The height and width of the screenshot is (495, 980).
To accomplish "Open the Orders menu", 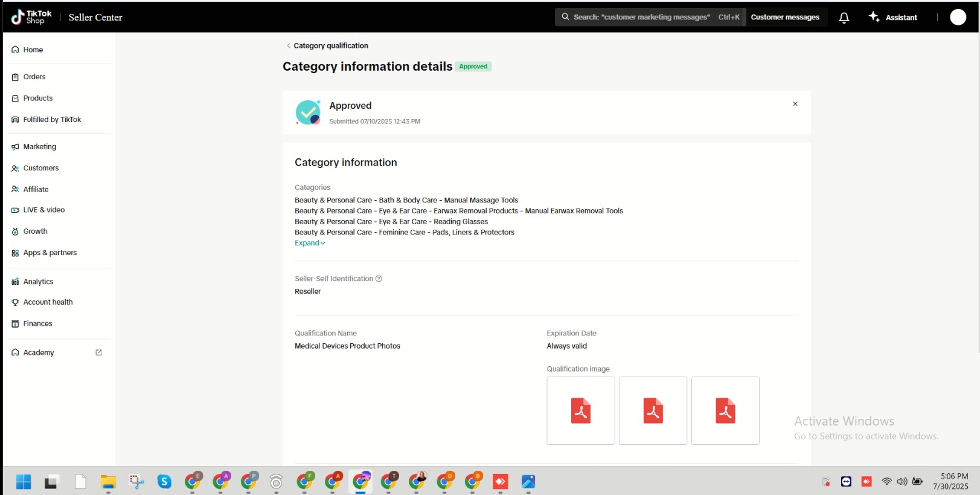I will pos(34,77).
